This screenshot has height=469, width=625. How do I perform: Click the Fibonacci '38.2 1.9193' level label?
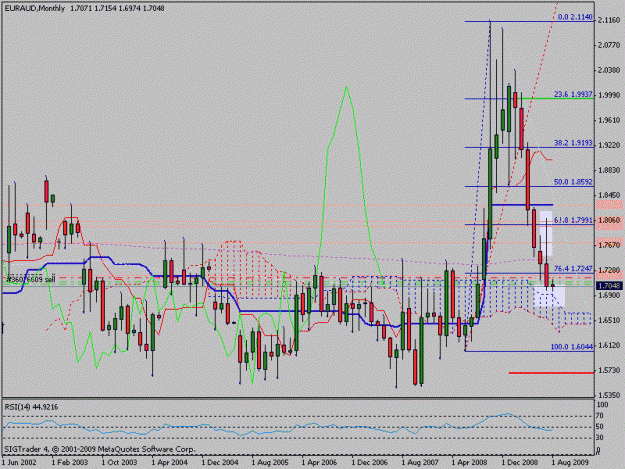coord(573,143)
